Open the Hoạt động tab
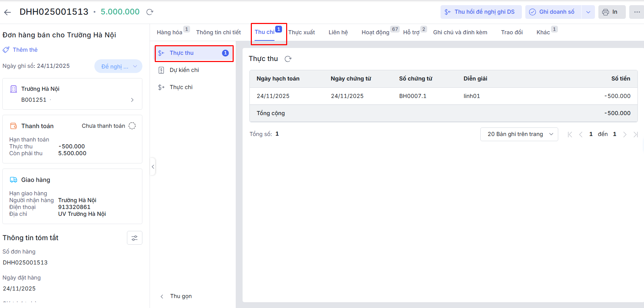644x308 pixels. (x=375, y=33)
